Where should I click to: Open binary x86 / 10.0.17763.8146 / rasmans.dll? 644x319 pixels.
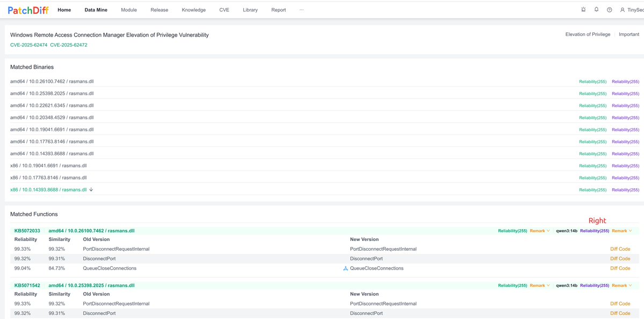click(x=48, y=178)
